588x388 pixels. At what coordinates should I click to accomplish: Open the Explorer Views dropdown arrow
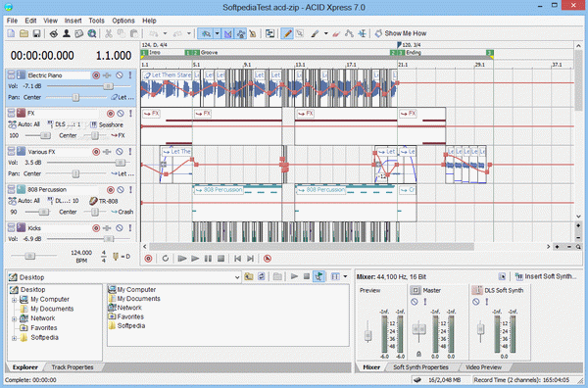coord(345,276)
